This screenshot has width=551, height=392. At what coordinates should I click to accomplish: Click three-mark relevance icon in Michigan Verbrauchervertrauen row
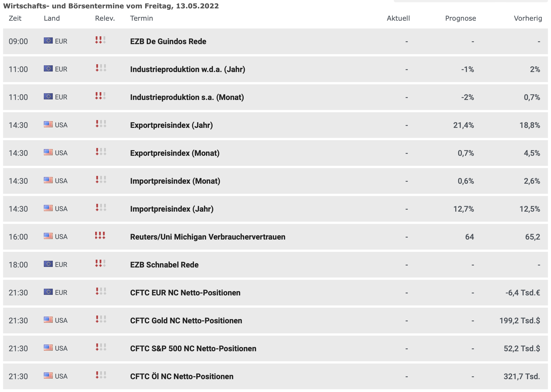click(x=100, y=236)
